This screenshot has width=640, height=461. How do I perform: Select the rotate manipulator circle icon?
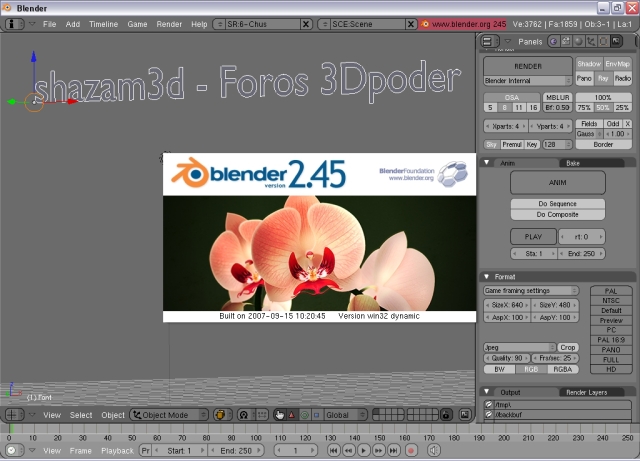(304, 415)
